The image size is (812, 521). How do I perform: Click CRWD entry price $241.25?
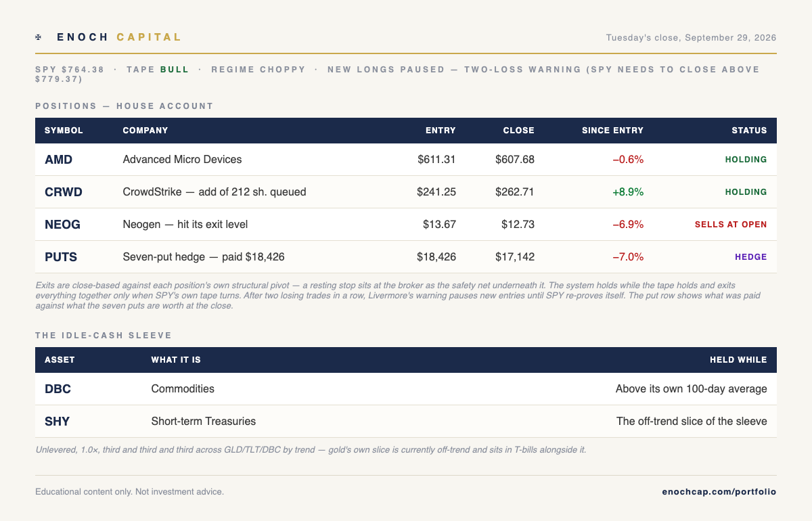[436, 192]
